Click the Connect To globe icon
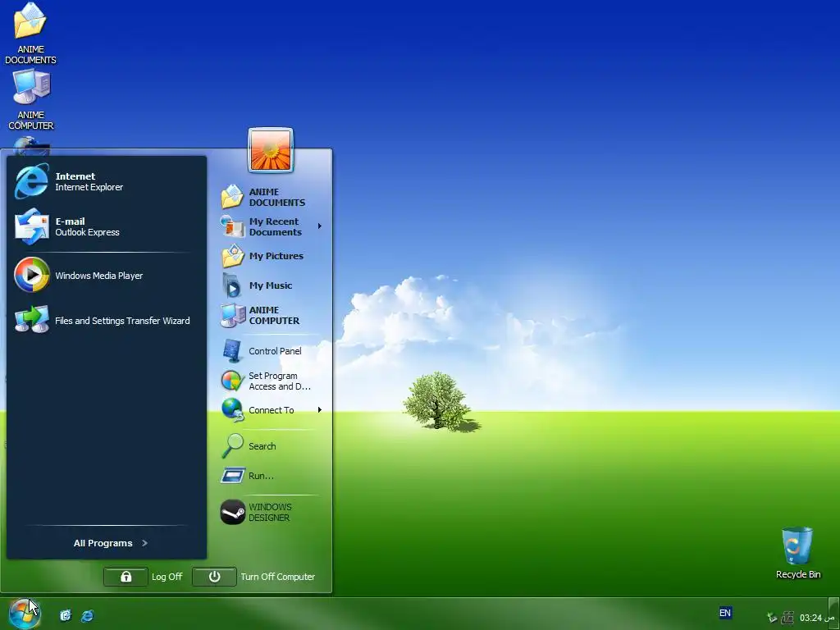 [x=232, y=410]
